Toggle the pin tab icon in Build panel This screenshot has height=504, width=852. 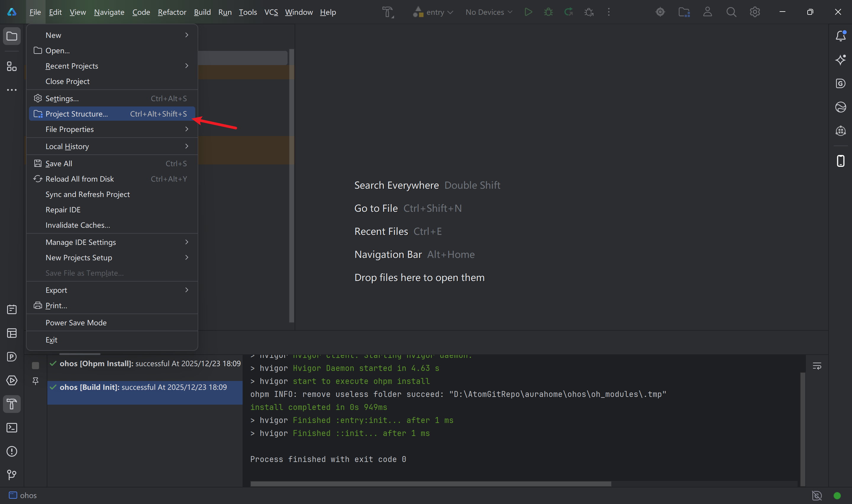pyautogui.click(x=35, y=381)
